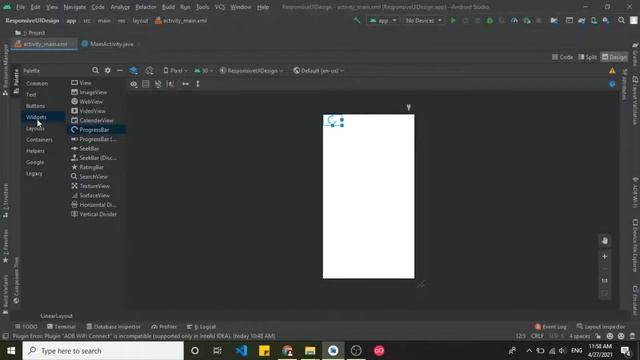
Task: Click the taskbar search box
Action: pyautogui.click(x=103, y=351)
